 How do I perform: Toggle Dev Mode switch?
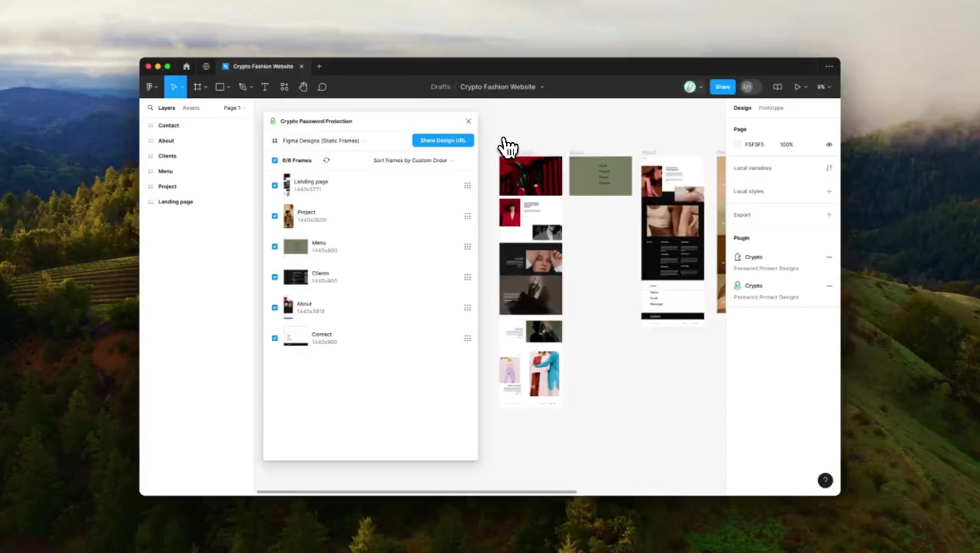tap(749, 87)
